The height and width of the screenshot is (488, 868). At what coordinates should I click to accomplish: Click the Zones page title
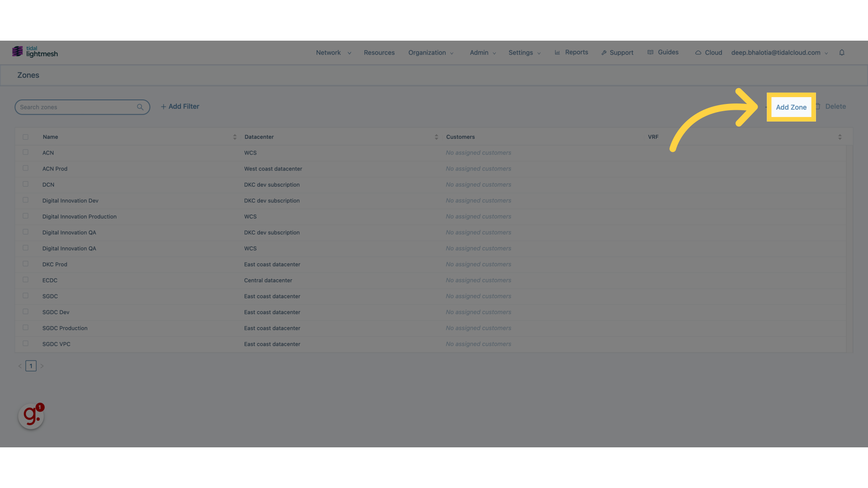click(28, 75)
